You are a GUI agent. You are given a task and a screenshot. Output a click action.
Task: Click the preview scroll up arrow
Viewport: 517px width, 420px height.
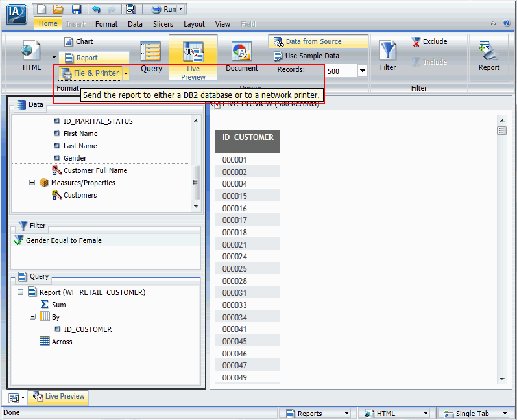click(502, 121)
